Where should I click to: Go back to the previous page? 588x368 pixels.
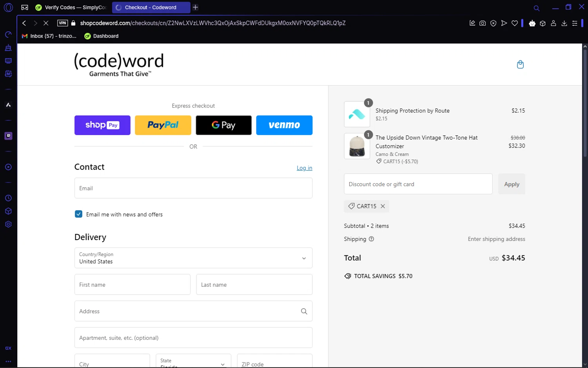tap(24, 23)
